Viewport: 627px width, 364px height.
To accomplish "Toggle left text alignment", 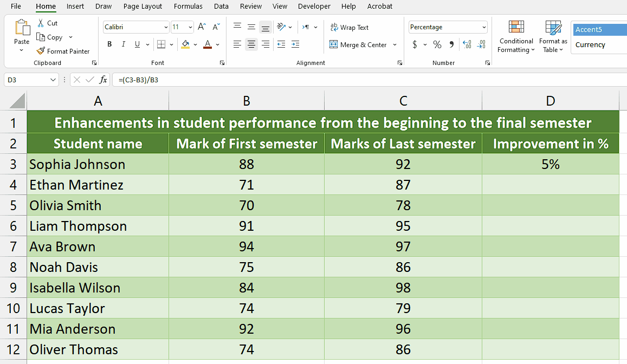I will coord(237,44).
